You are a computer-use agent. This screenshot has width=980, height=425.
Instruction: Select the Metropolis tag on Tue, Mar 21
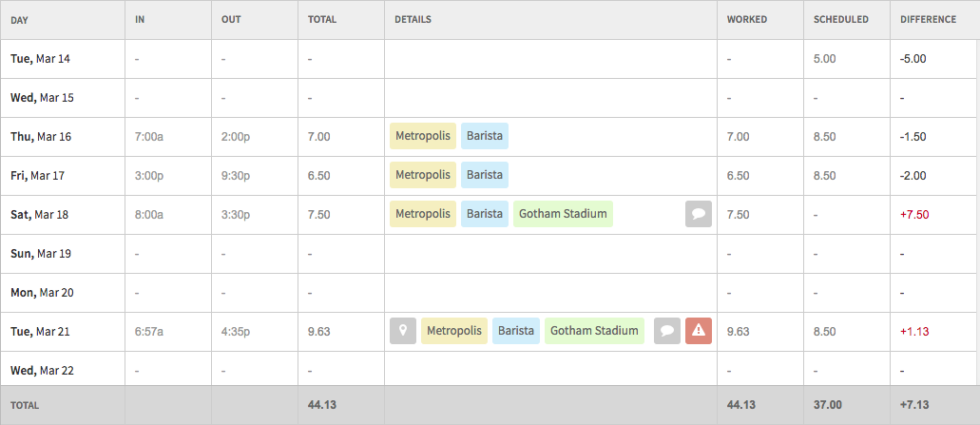click(454, 331)
